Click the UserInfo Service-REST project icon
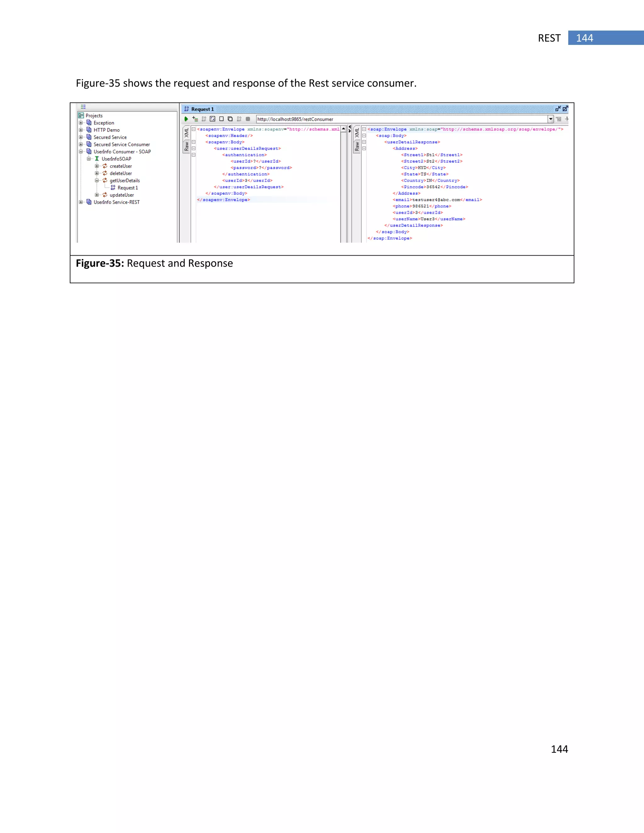 click(89, 202)
